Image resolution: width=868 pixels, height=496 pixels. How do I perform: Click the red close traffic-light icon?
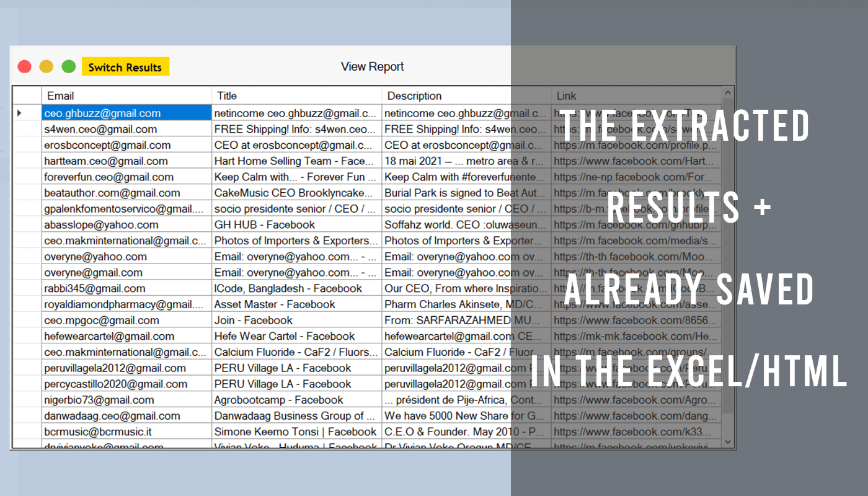pyautogui.click(x=24, y=66)
